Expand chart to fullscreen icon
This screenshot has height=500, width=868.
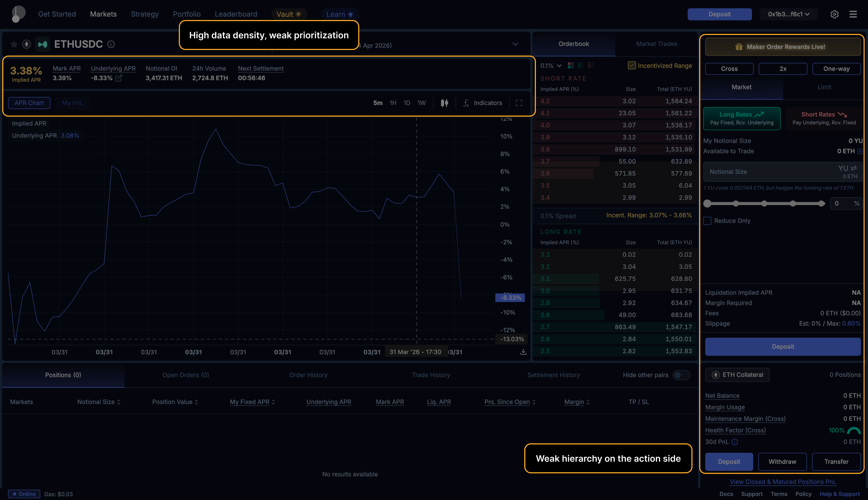pos(519,103)
